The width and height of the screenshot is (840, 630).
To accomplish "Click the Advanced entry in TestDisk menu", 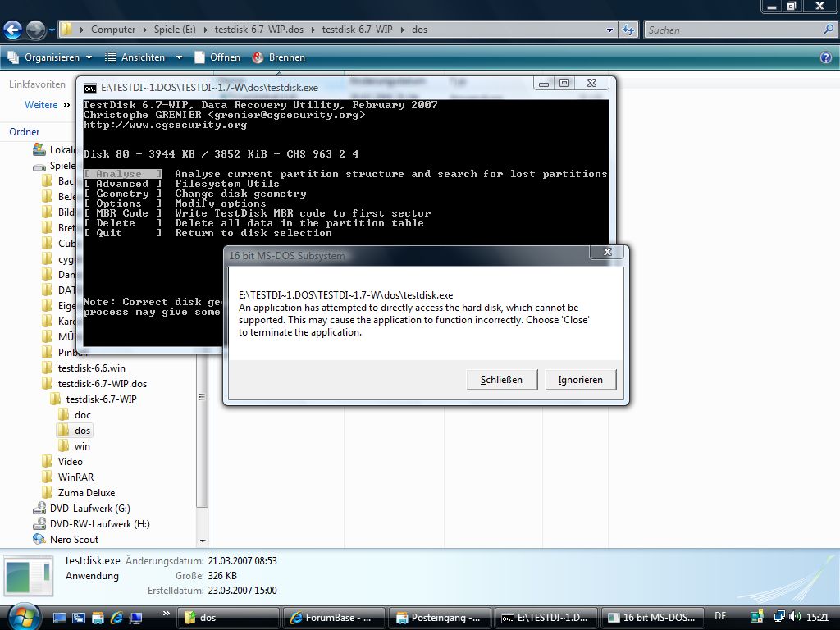I will point(123,184).
